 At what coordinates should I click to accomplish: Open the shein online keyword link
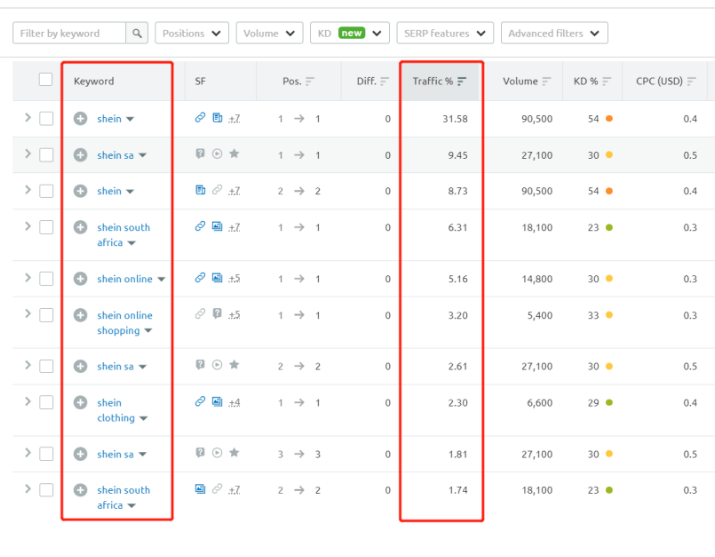click(124, 279)
